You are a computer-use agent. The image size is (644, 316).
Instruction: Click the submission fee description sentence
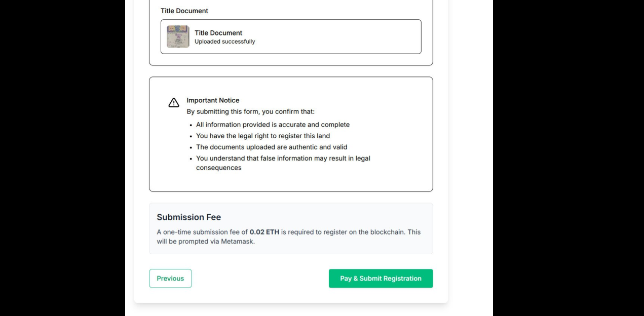(289, 236)
